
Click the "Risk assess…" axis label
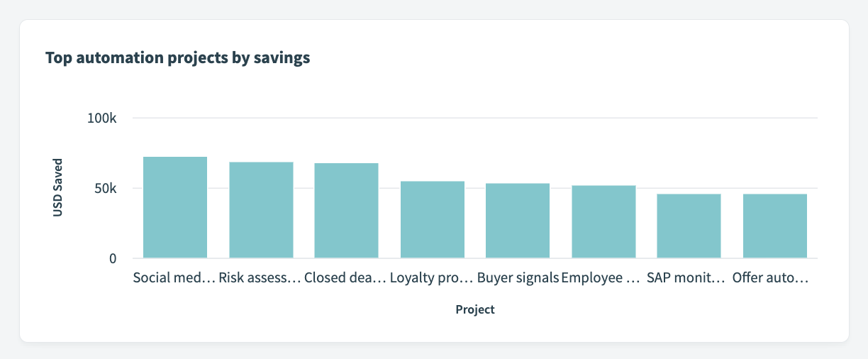coord(260,278)
